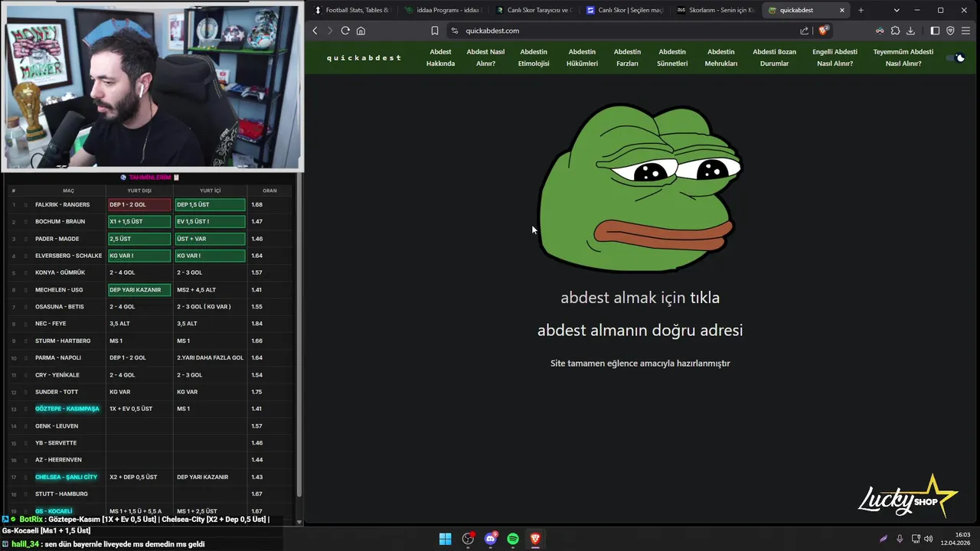Open the browser hamburger menu
The height and width of the screenshot is (551, 980).
pyautogui.click(x=966, y=31)
